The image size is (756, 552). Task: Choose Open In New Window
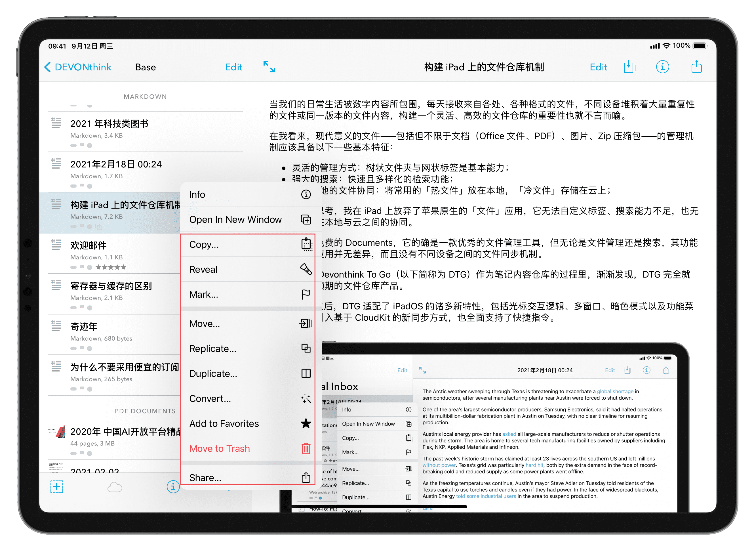tap(250, 220)
